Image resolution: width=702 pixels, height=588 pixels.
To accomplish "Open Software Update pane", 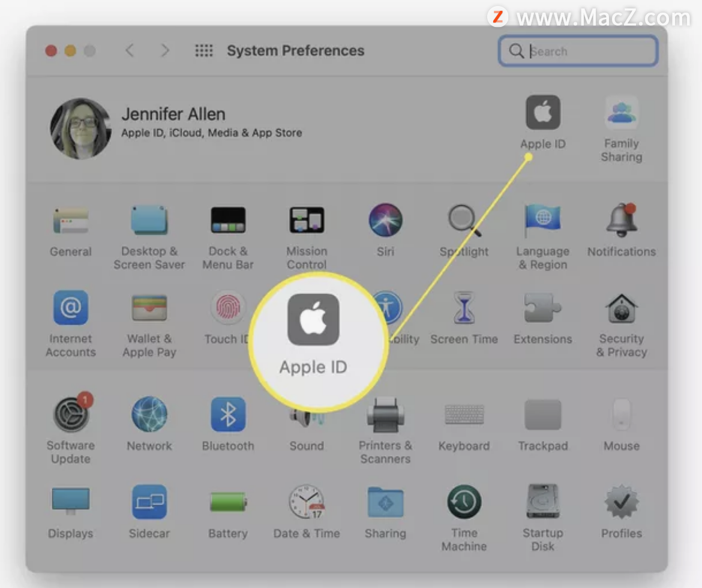I will pyautogui.click(x=71, y=413).
